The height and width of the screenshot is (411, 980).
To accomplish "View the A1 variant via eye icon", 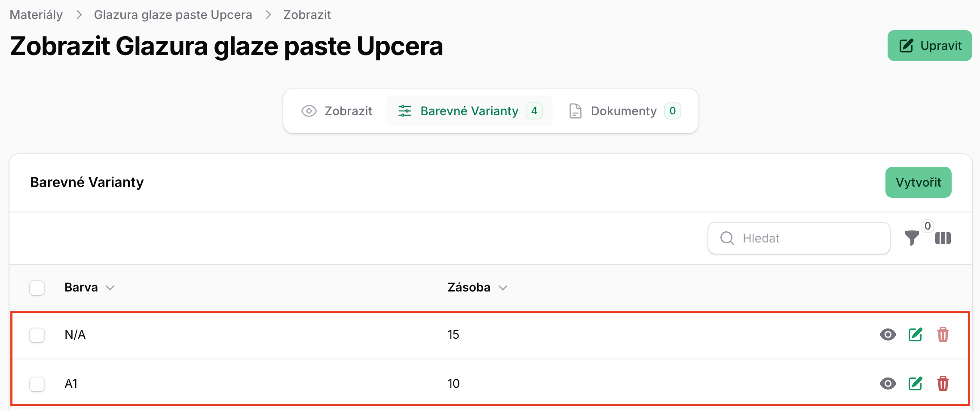I will 888,383.
